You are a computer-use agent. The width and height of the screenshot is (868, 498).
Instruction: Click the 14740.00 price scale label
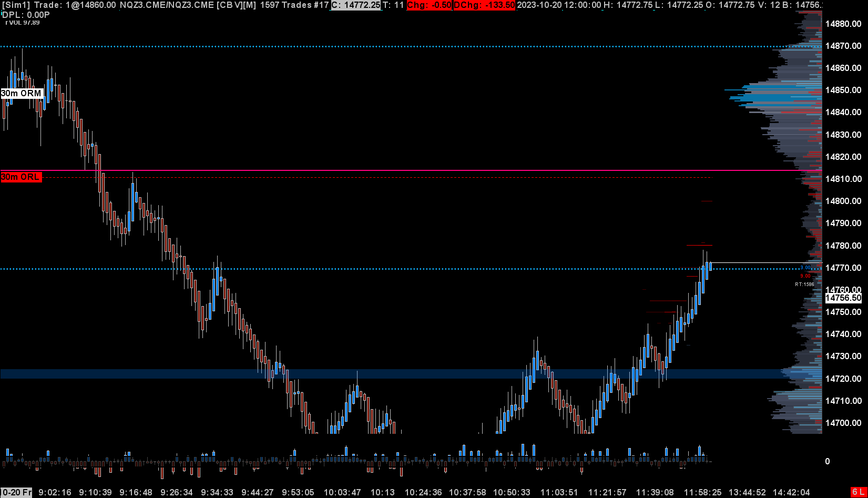(843, 334)
